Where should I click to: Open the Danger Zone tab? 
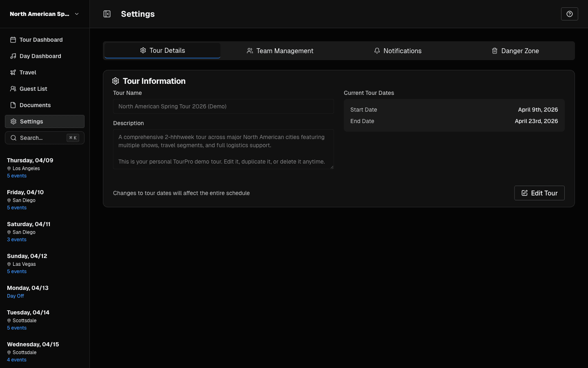tap(515, 51)
